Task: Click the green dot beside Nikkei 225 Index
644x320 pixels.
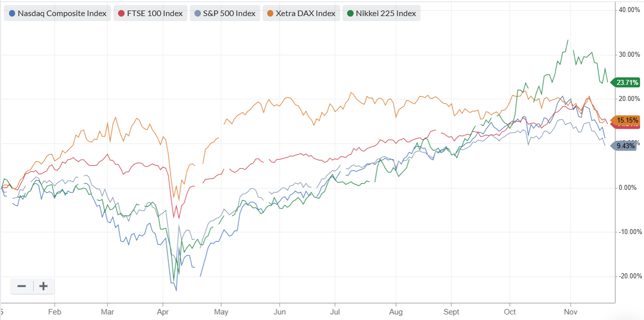Action: point(351,14)
